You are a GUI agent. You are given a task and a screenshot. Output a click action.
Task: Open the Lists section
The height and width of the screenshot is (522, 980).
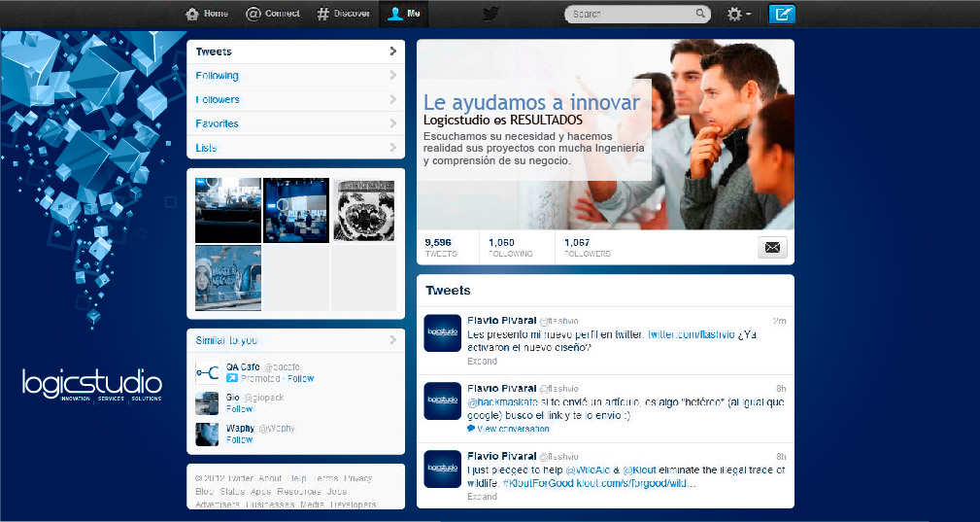tap(295, 148)
